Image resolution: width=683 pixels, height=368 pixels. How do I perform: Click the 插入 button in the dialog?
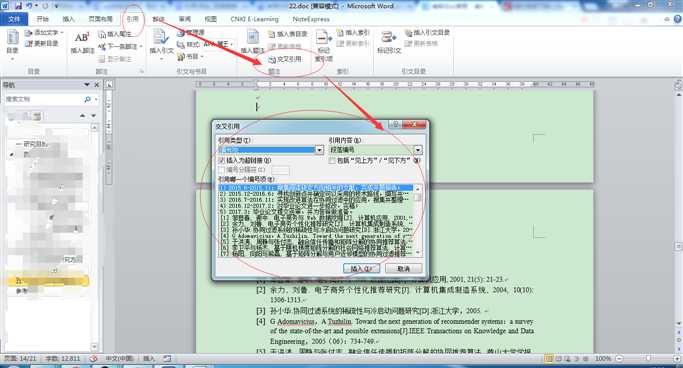click(x=362, y=268)
